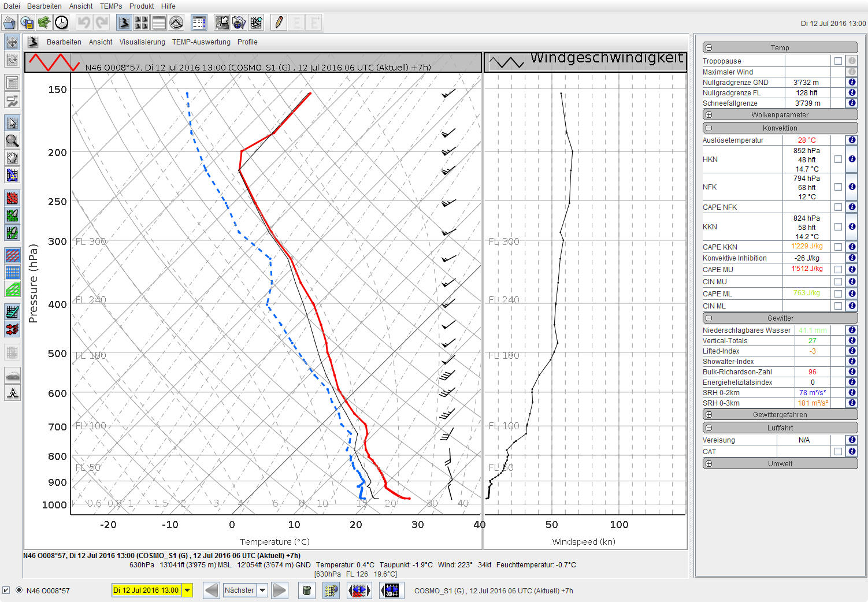The height and width of the screenshot is (602, 868).
Task: Click the pencil edit icon
Action: tap(279, 23)
